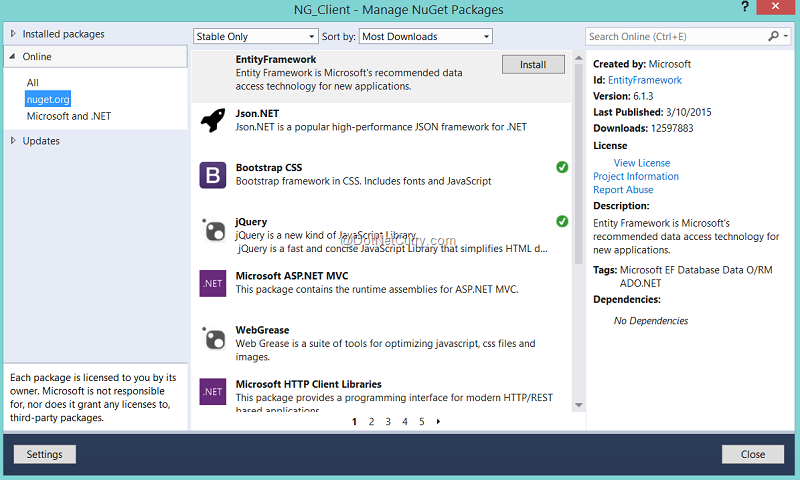
Task: Select the Bootstrap CSS package title
Action: click(269, 167)
